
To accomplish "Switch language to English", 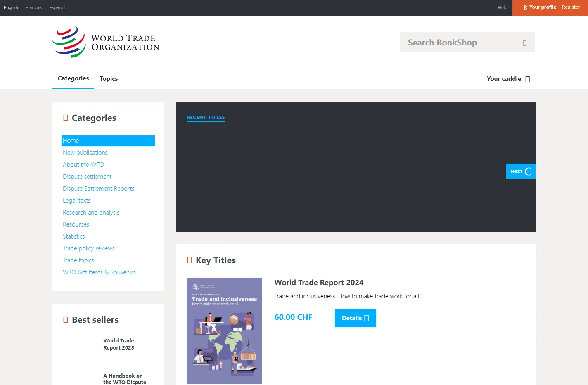I will click(x=11, y=7).
